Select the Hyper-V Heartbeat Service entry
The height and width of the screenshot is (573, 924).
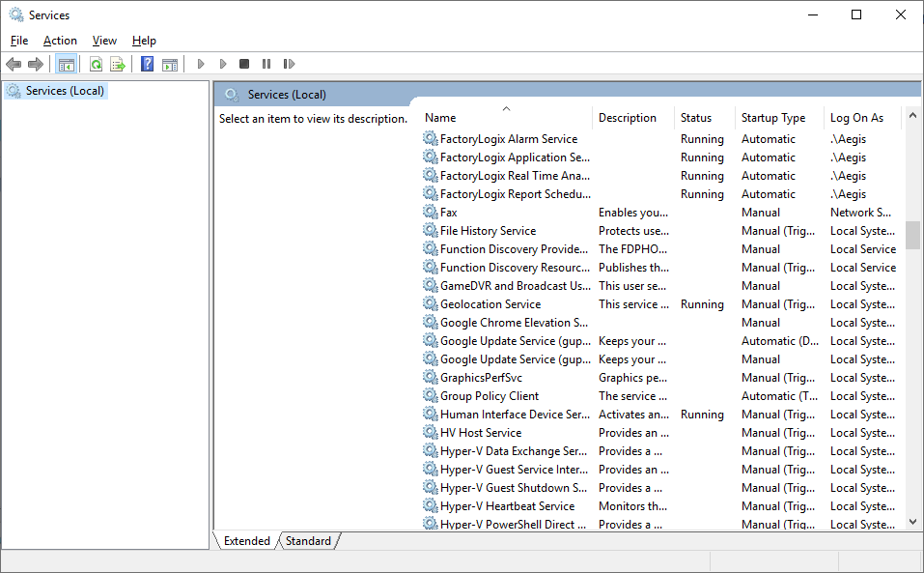507,506
